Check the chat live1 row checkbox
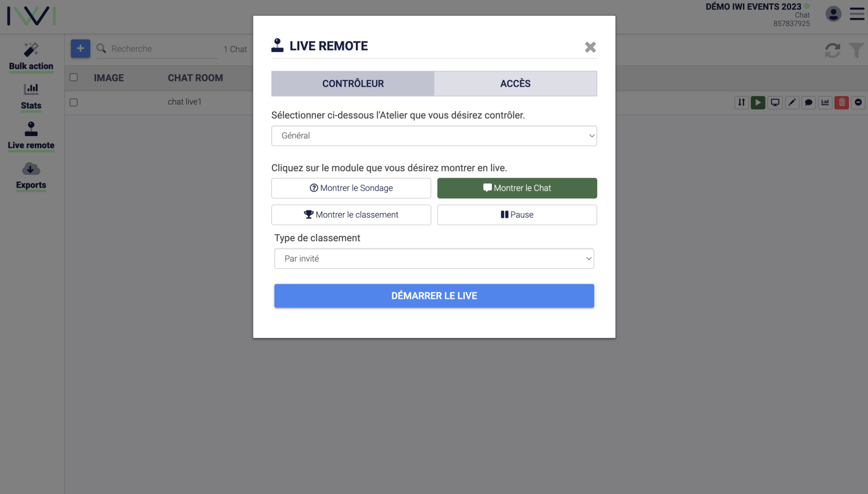The height and width of the screenshot is (494, 868). coord(73,103)
